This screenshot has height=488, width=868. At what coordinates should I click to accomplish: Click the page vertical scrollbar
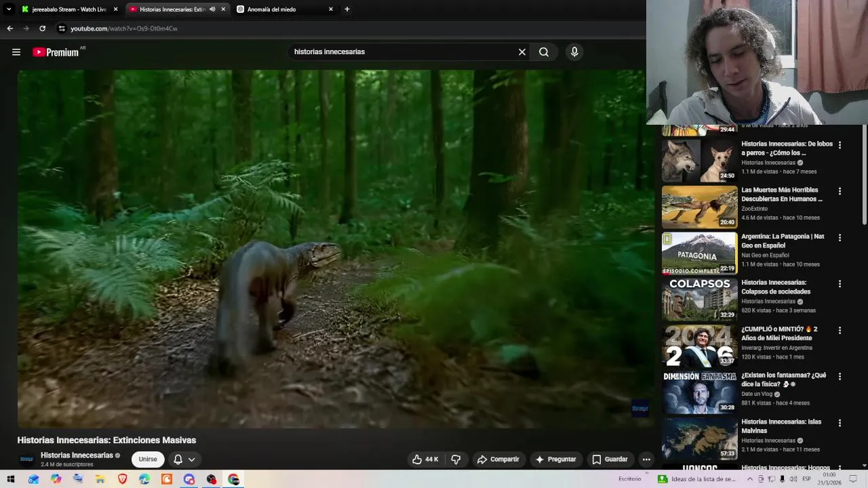click(x=864, y=176)
